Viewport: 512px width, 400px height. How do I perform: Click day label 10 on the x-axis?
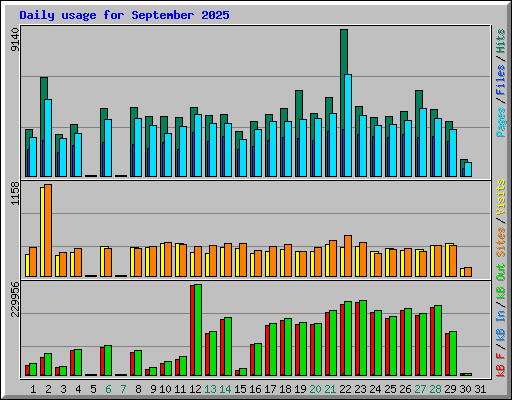click(x=165, y=389)
